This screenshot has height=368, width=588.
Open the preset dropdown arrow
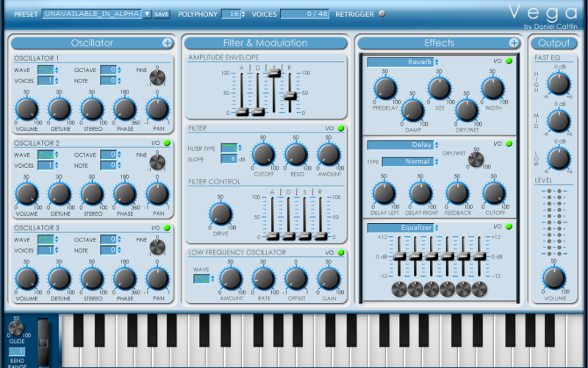[147, 14]
